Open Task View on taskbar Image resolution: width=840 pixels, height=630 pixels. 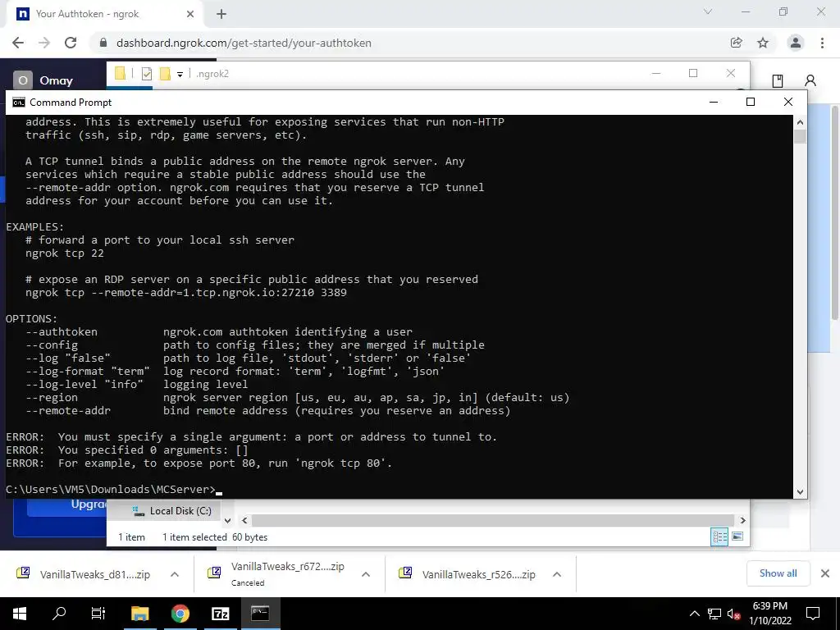tap(98, 614)
